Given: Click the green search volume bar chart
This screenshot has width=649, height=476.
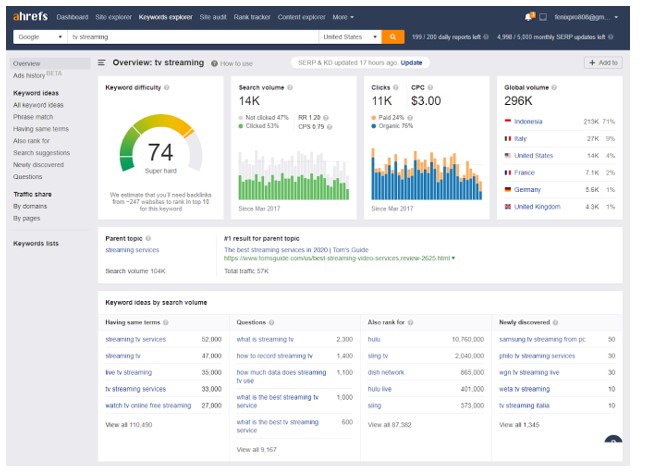Looking at the screenshot, I should [293, 175].
